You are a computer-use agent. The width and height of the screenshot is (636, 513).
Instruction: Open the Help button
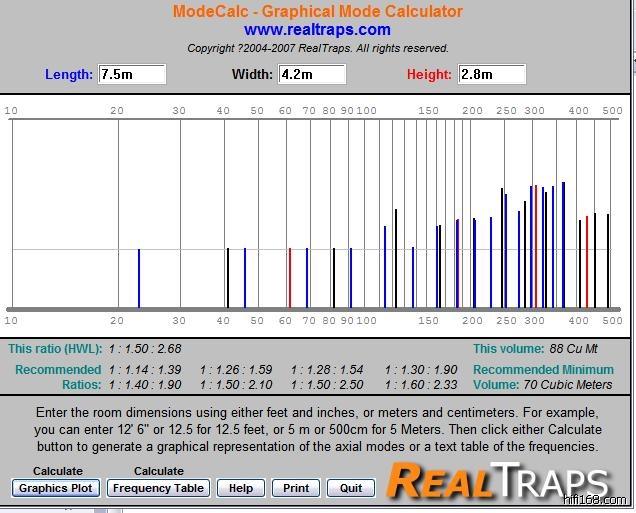coord(240,488)
